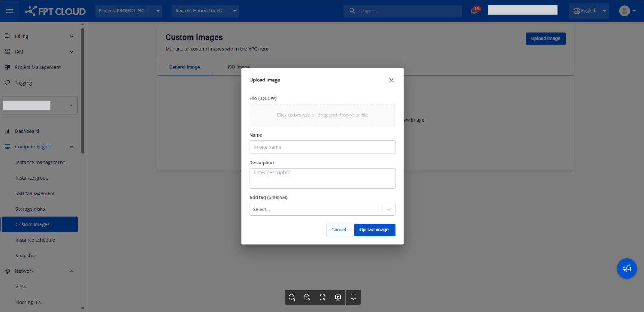Open the Project selector dropdown

pyautogui.click(x=128, y=11)
